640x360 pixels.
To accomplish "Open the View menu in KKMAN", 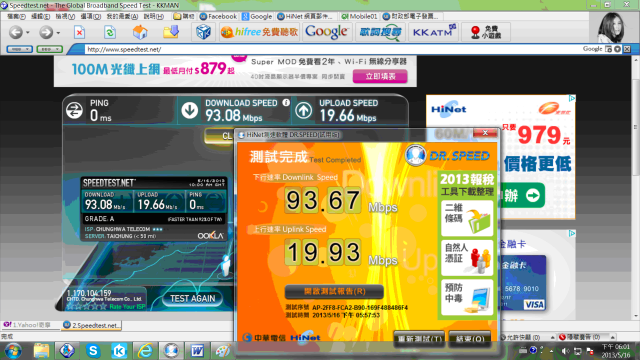I will pyautogui.click(x=65, y=16).
